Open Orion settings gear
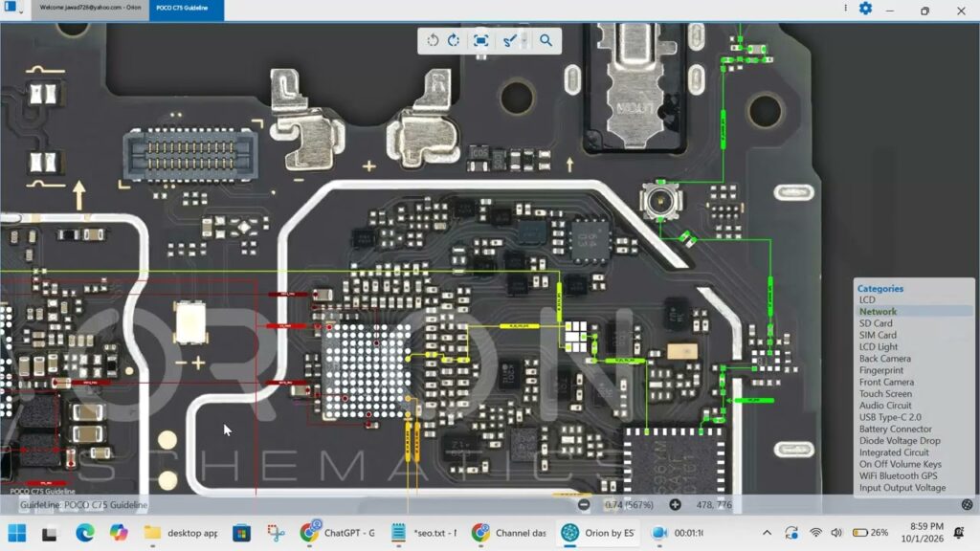This screenshot has width=980, height=551. pyautogui.click(x=865, y=8)
